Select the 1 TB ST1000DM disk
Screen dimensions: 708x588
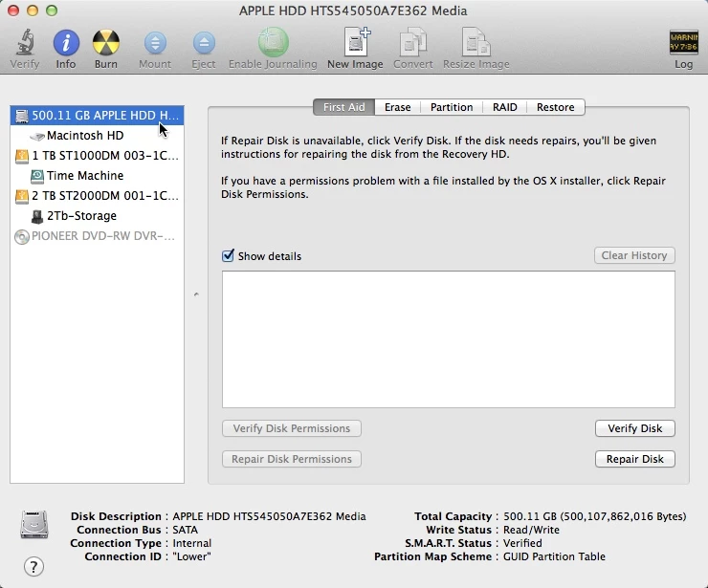pos(97,156)
